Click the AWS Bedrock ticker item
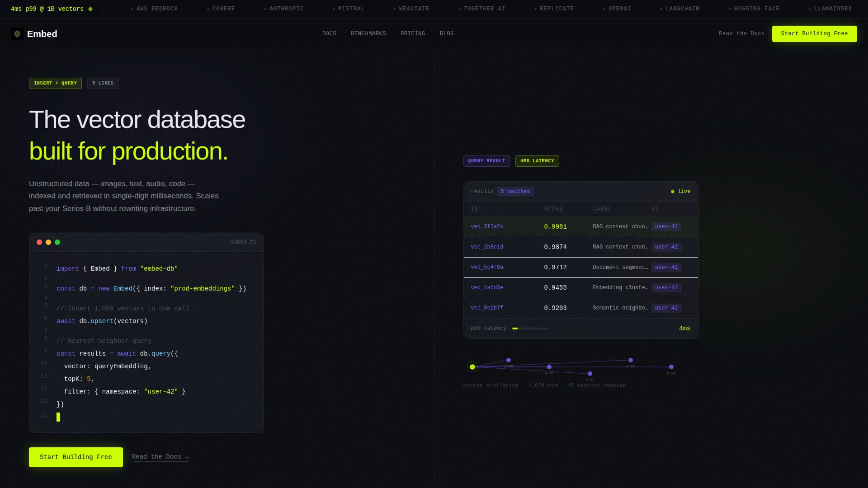 click(154, 9)
